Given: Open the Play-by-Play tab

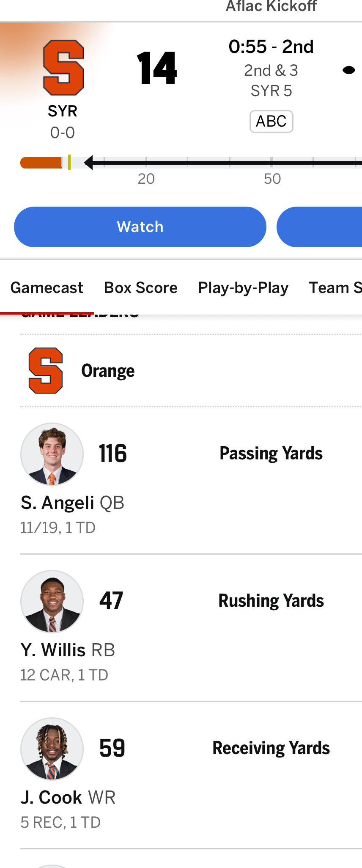Looking at the screenshot, I should [x=243, y=288].
